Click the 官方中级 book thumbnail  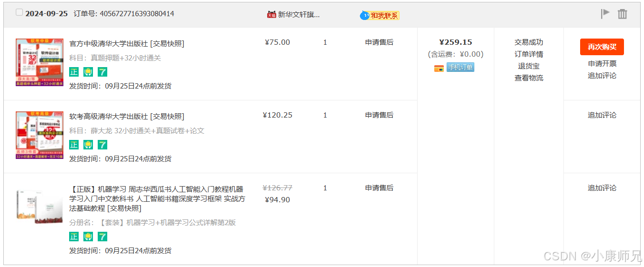[40, 62]
